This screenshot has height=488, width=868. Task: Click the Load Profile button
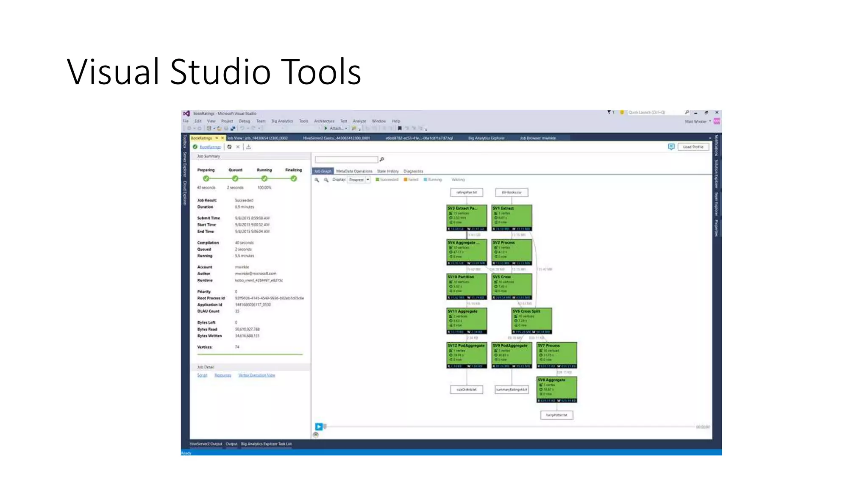[693, 147]
